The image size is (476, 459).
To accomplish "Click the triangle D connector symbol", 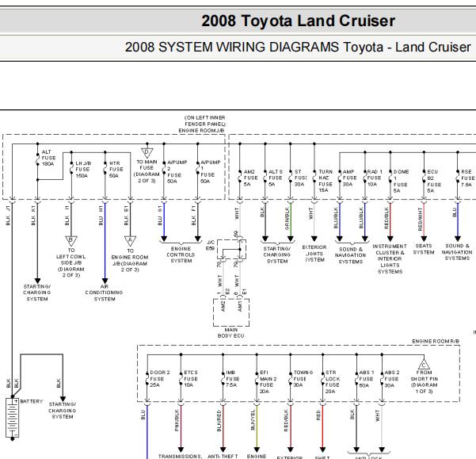I will pyautogui.click(x=147, y=152).
